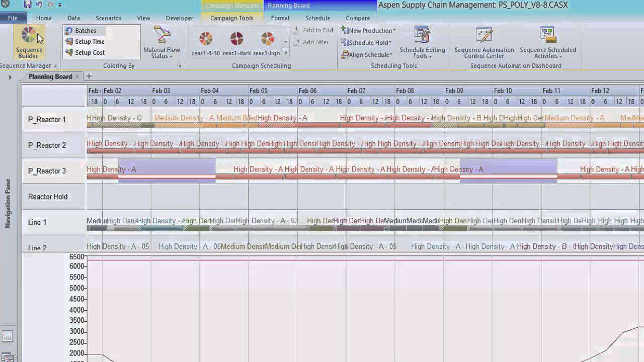Click the calendar grid icon in Navigation Pane

7,336
